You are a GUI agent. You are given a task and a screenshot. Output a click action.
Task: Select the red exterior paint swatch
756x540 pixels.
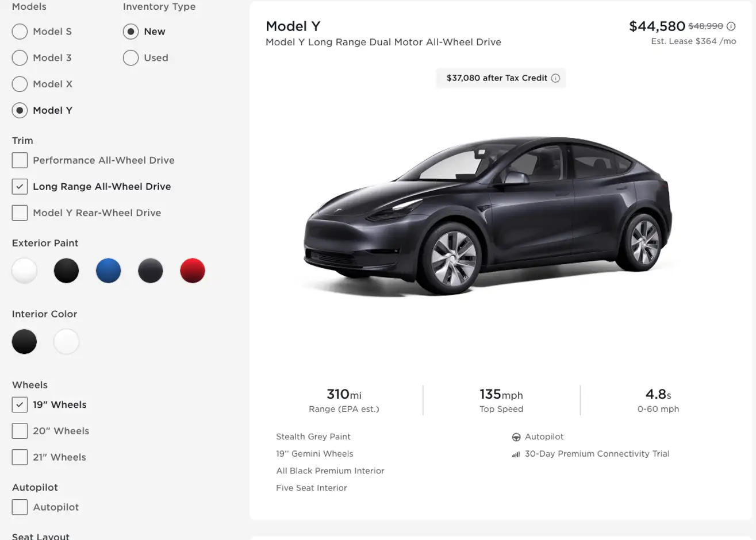pos(192,271)
